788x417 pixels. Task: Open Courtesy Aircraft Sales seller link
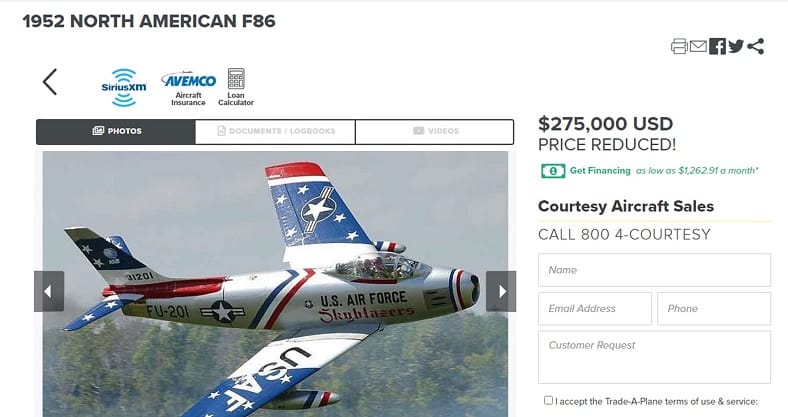tap(626, 206)
